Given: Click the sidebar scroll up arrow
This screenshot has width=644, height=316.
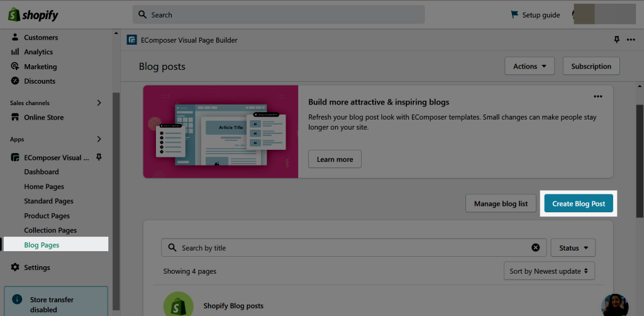Looking at the screenshot, I should (x=116, y=33).
